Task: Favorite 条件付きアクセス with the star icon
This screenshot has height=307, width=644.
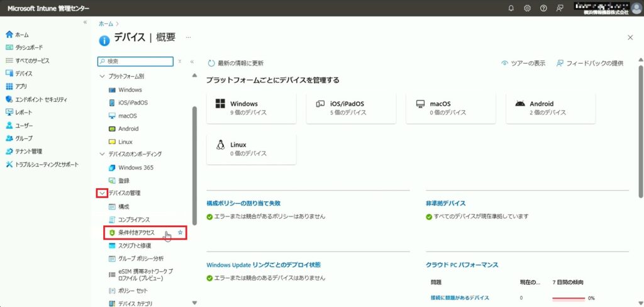Action: (180, 233)
